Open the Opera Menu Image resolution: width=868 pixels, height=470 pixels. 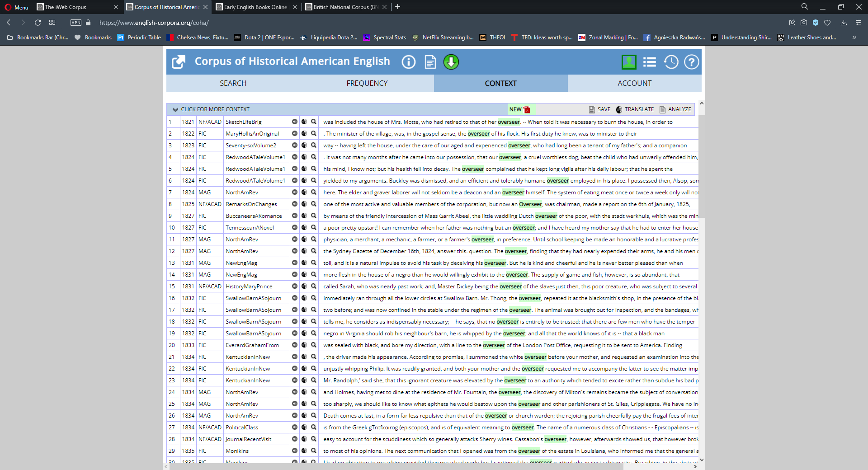[x=16, y=7]
